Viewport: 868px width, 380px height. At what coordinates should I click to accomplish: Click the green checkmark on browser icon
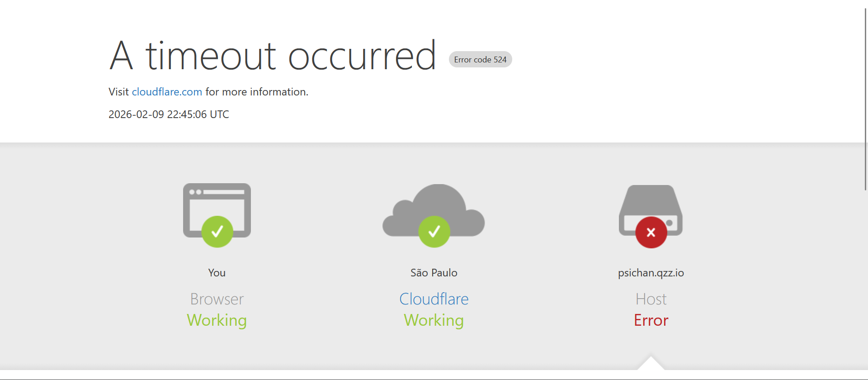click(x=217, y=232)
